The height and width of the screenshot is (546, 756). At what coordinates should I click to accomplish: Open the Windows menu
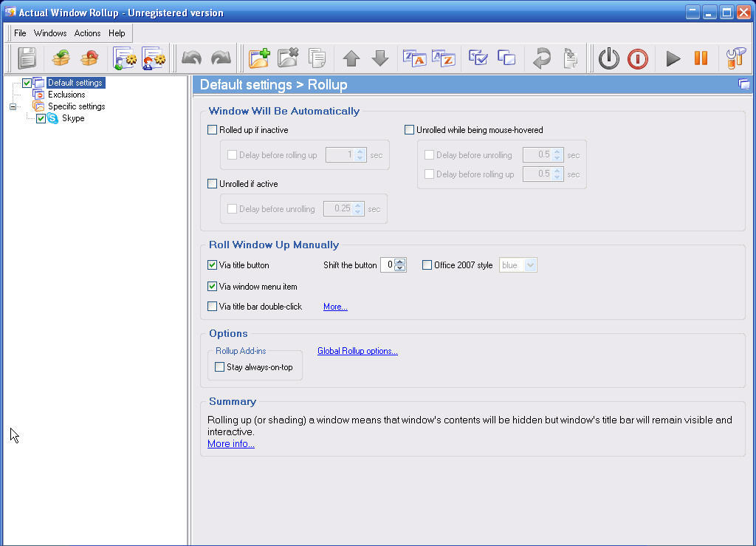tap(49, 33)
